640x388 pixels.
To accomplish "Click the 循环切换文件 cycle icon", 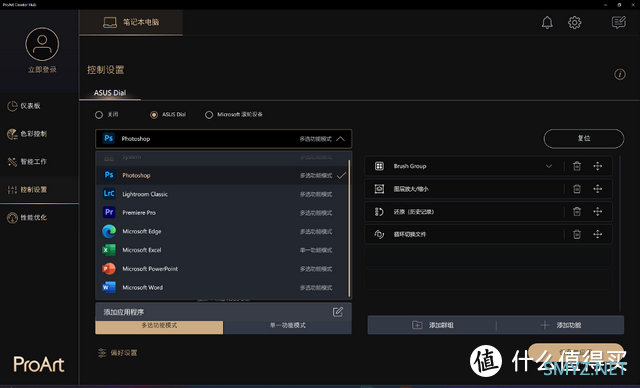I will [379, 234].
